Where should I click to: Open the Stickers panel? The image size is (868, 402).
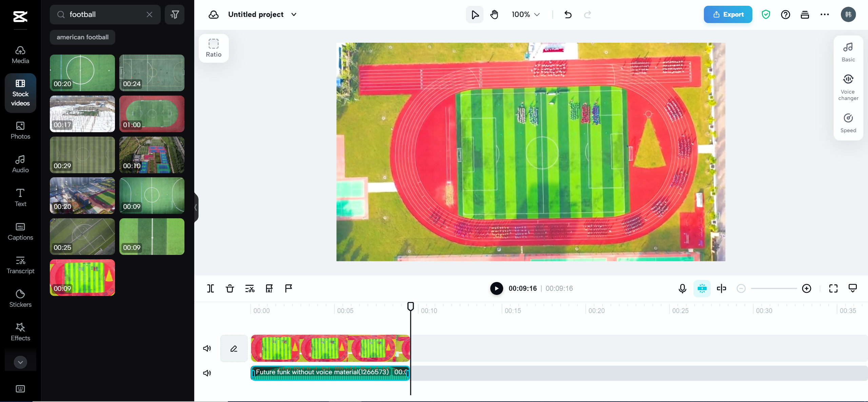pyautogui.click(x=20, y=298)
